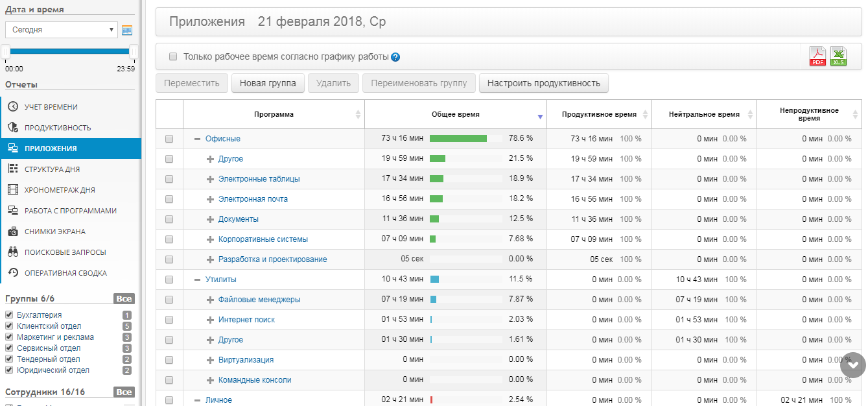
Task: Click help icon next to work schedule option
Action: (x=395, y=57)
